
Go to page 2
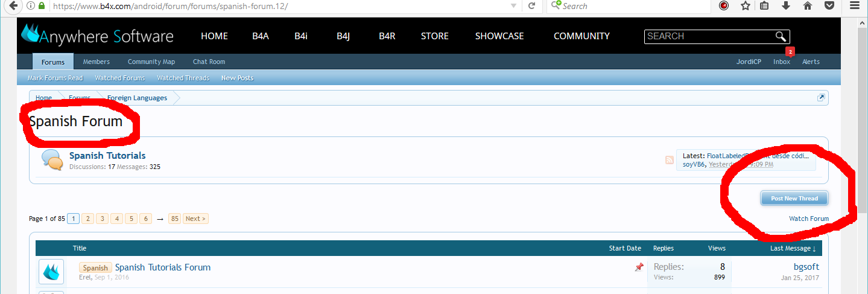[87, 219]
